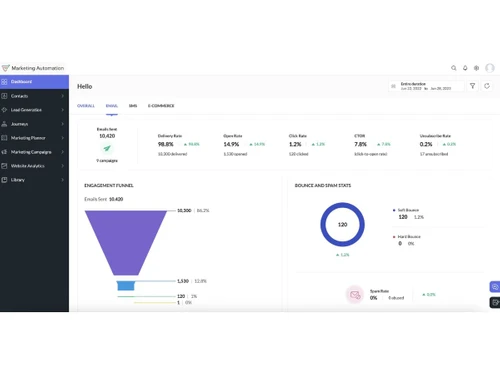This screenshot has height=375, width=500.
Task: Click the Marketing Planner sidebar icon
Action: coord(4,138)
